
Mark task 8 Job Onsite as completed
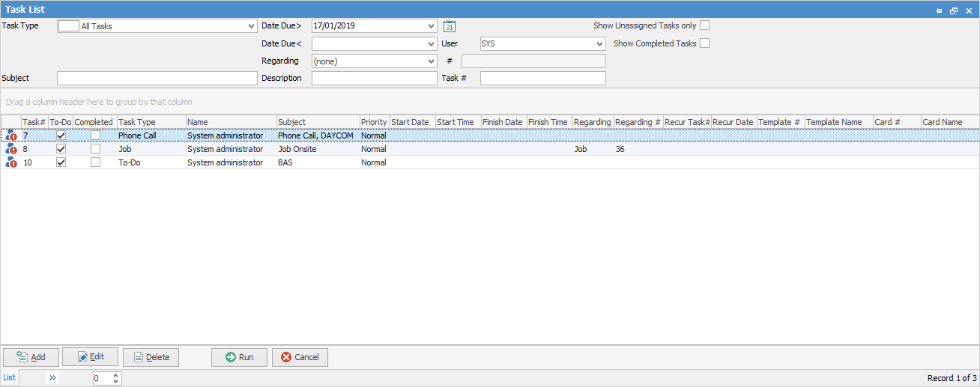click(95, 149)
